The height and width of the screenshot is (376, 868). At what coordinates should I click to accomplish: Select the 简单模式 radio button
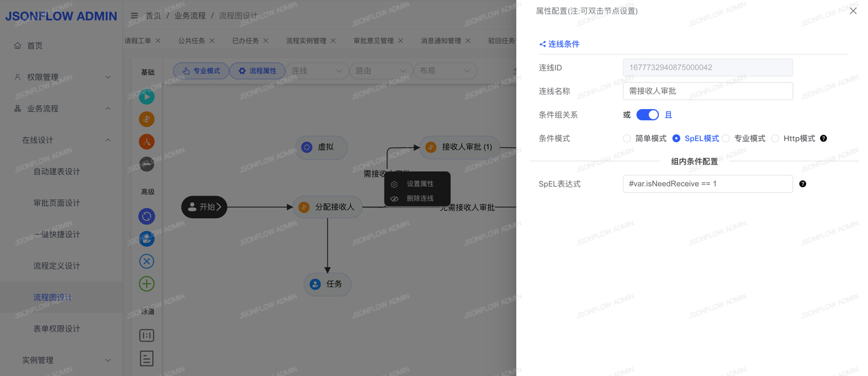click(627, 138)
